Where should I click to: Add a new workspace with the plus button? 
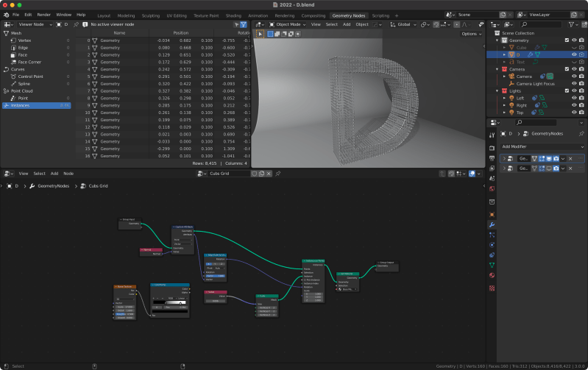(397, 15)
